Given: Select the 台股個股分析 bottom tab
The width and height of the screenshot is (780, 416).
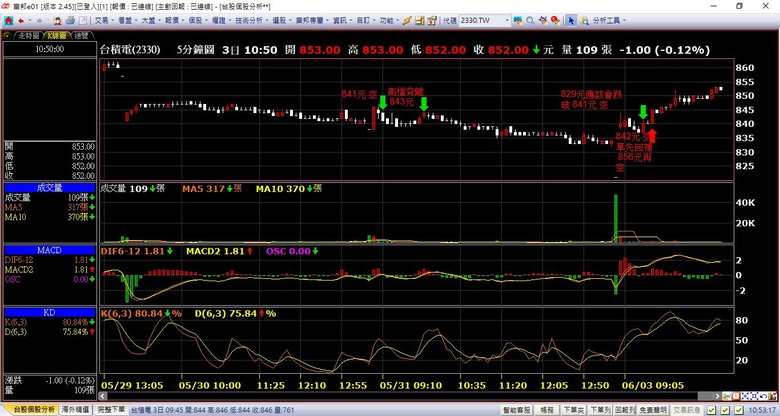Looking at the screenshot, I should [34, 410].
